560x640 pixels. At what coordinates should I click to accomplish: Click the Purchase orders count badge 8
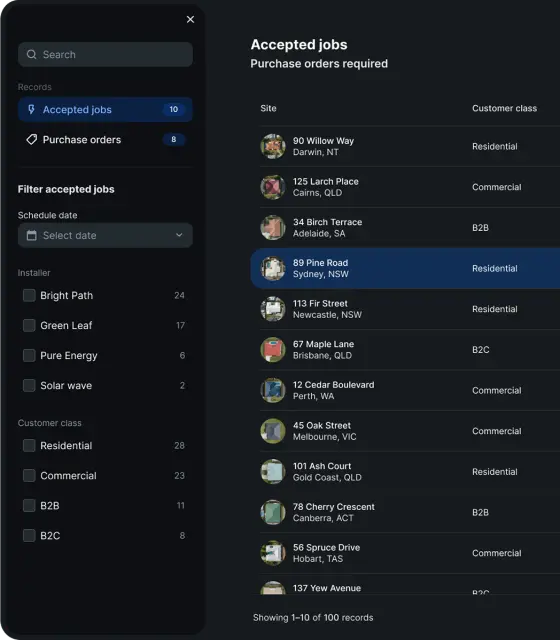(173, 140)
